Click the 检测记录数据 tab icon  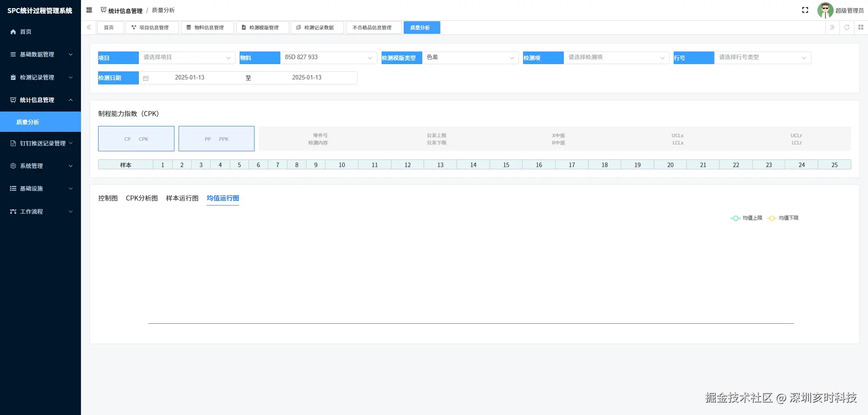298,28
